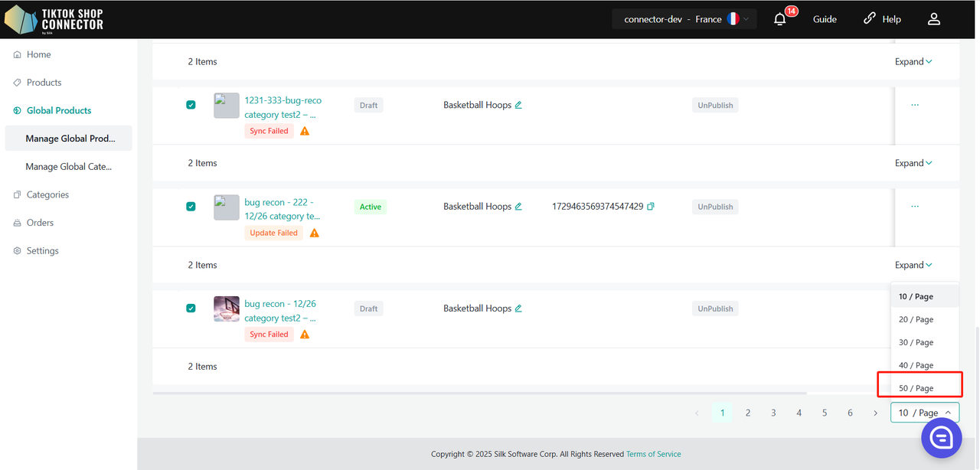
Task: Open the three-dots menu for the Active product
Action: pyautogui.click(x=914, y=207)
